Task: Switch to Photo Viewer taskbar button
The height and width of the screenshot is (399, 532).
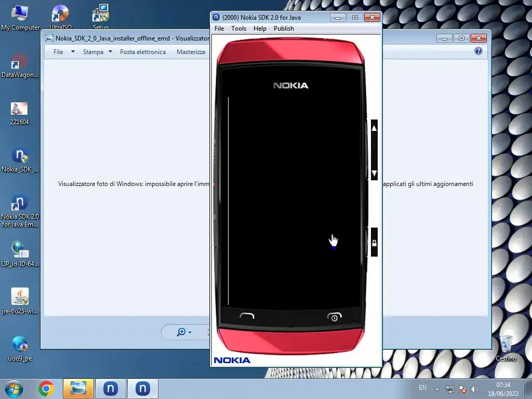Action: pos(78,389)
